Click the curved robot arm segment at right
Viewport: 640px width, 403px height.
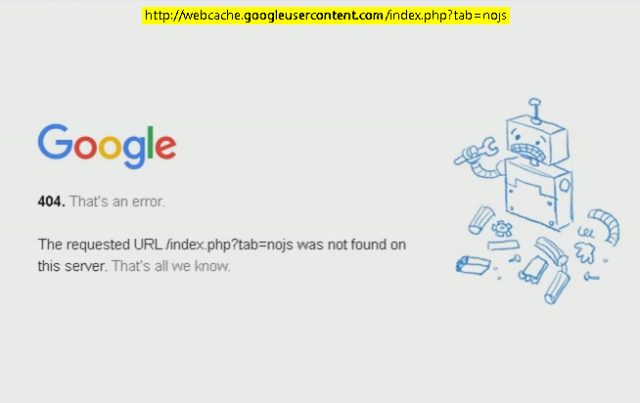(x=604, y=226)
